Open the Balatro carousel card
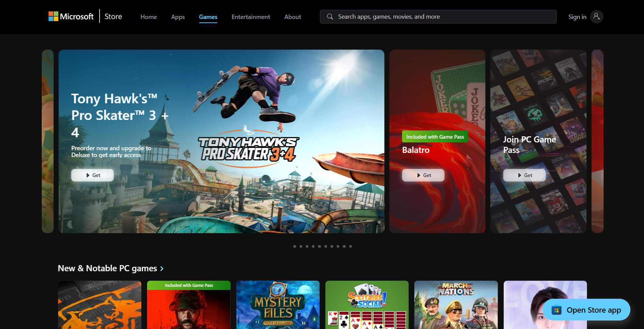The height and width of the screenshot is (329, 644). pyautogui.click(x=437, y=141)
